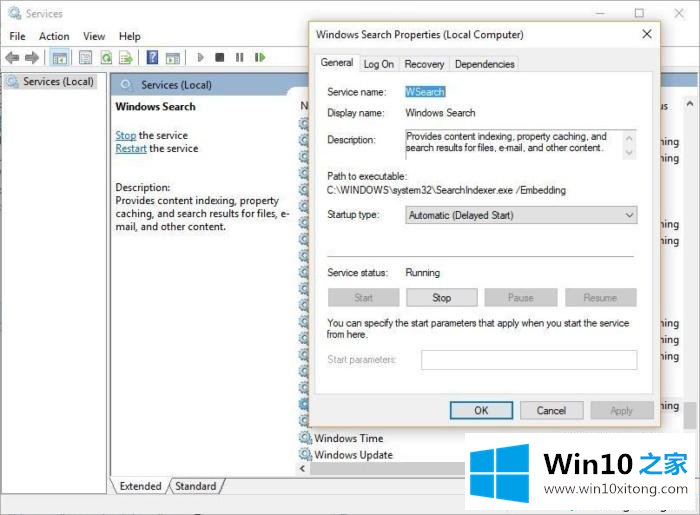The image size is (700, 515).
Task: Click the vertical scrollbar thumb in services list
Action: point(689,415)
